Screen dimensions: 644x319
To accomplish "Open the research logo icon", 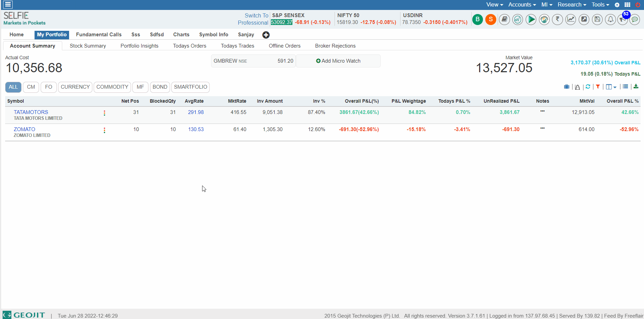I will tap(544, 20).
